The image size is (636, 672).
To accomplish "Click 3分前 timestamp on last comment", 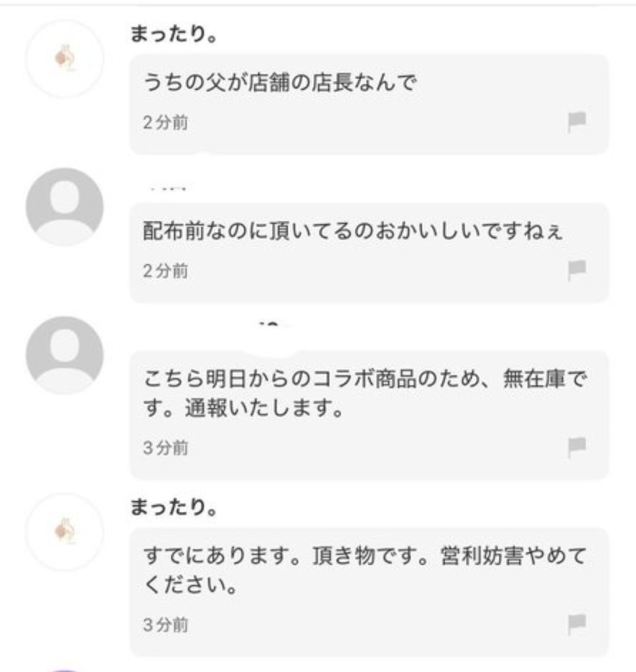I will tap(165, 625).
